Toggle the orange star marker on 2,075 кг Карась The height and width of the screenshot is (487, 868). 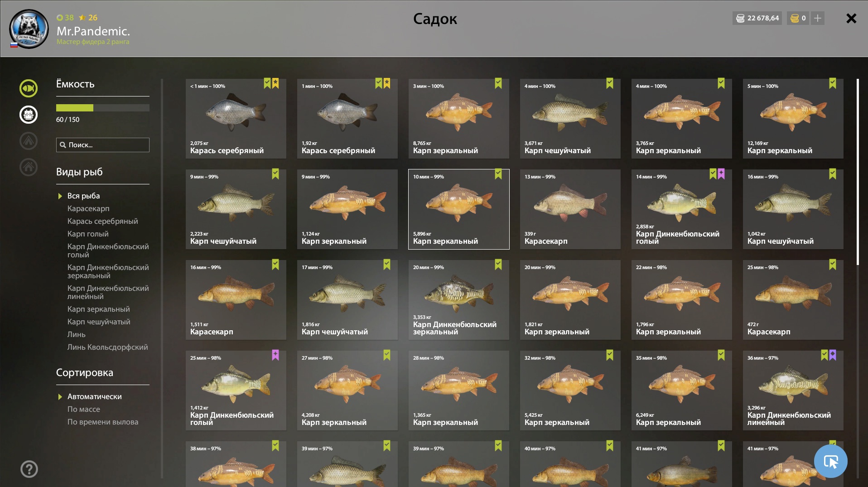(x=275, y=83)
